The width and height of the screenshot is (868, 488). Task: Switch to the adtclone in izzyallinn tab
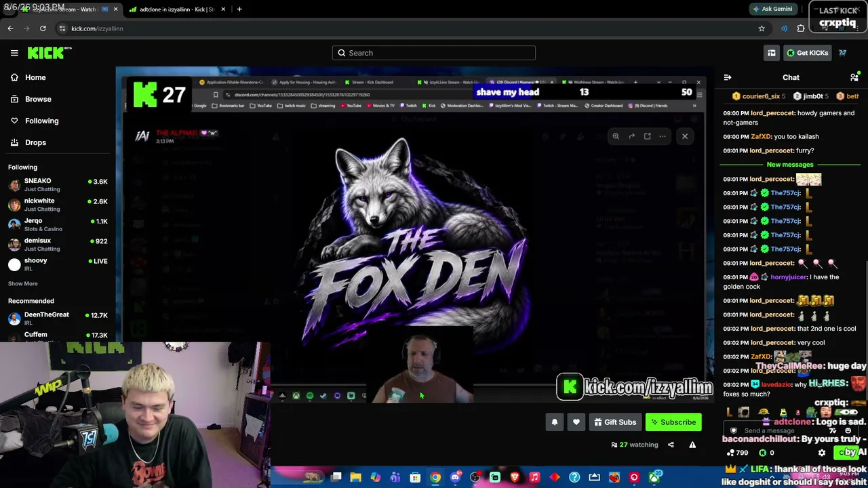coord(177,9)
